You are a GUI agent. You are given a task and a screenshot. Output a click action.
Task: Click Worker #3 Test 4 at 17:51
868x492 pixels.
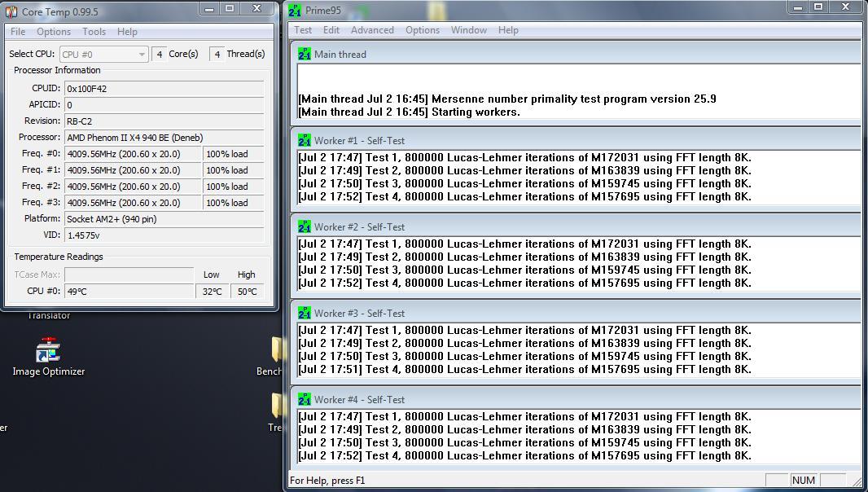(x=524, y=370)
